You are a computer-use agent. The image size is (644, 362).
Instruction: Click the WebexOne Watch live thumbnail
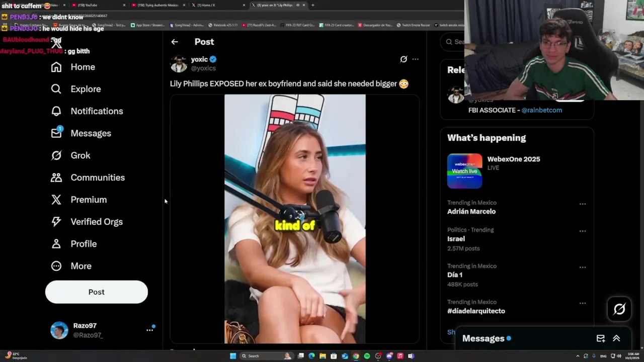(464, 171)
